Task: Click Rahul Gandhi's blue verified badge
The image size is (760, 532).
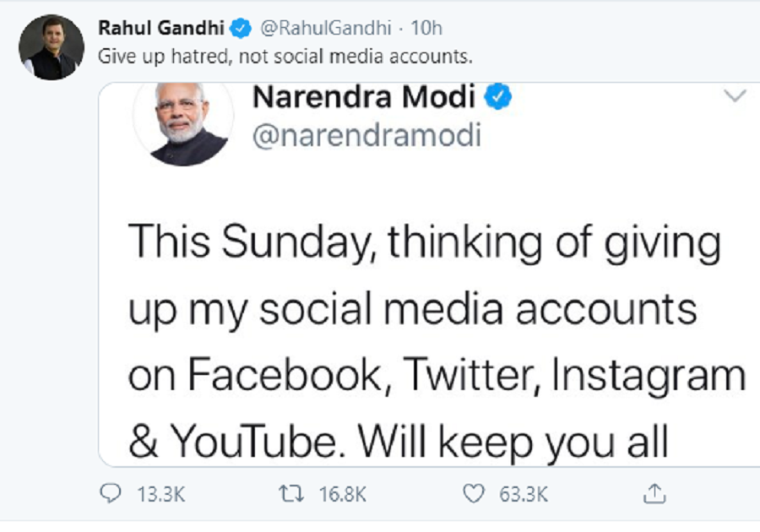Action: tap(241, 28)
